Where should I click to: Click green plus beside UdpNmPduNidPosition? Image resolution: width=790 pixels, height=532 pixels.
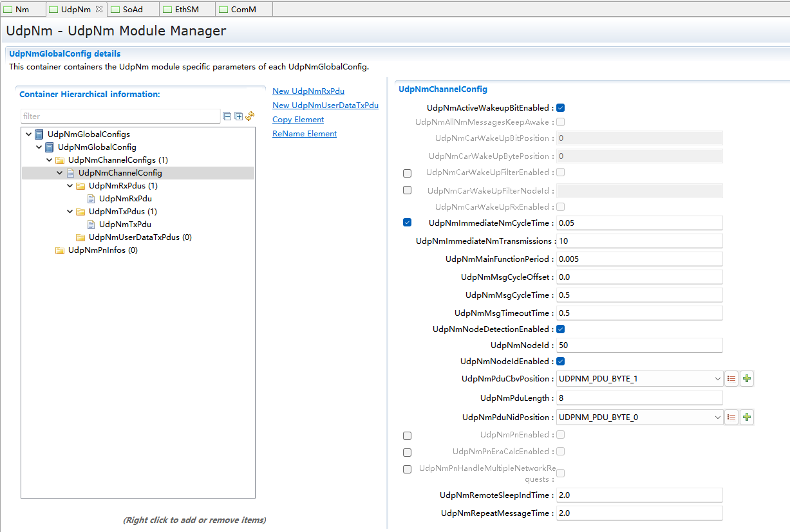(x=746, y=417)
